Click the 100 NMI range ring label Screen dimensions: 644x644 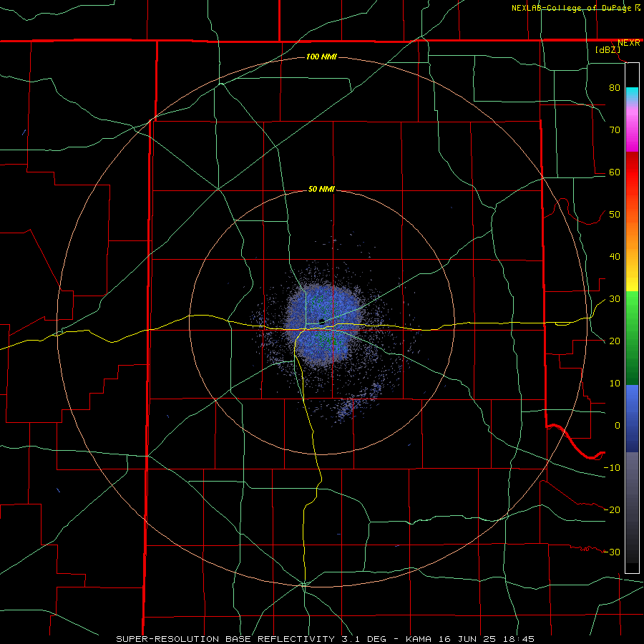[x=321, y=57]
